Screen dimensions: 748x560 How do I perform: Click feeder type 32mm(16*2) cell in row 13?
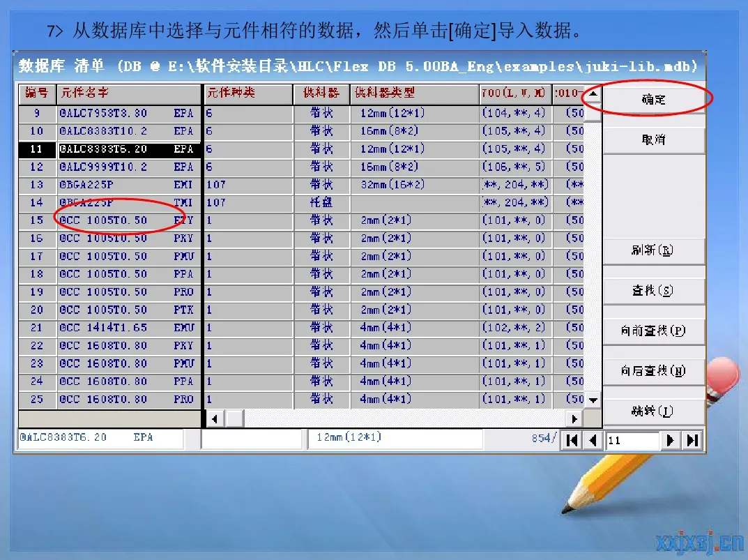coord(415,185)
